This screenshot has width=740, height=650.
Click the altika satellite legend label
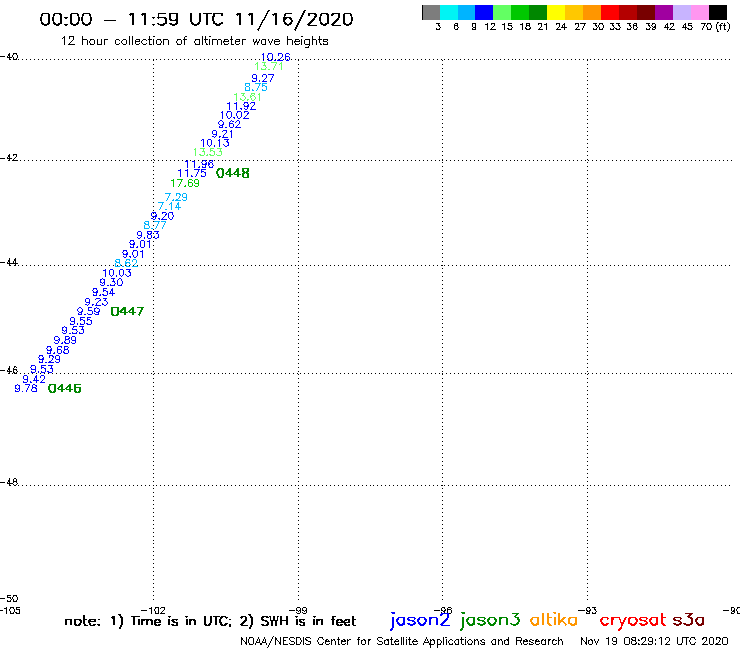pyautogui.click(x=554, y=619)
